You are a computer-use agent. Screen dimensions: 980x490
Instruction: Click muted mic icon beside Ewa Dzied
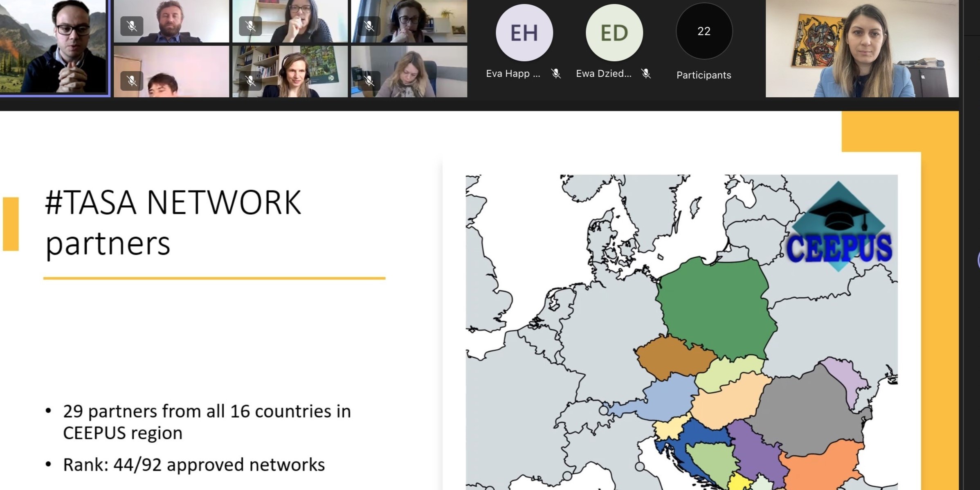[646, 73]
